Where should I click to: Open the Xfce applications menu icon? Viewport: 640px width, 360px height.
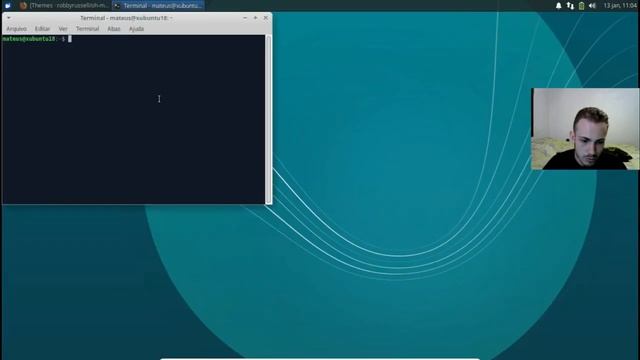coord(7,5)
